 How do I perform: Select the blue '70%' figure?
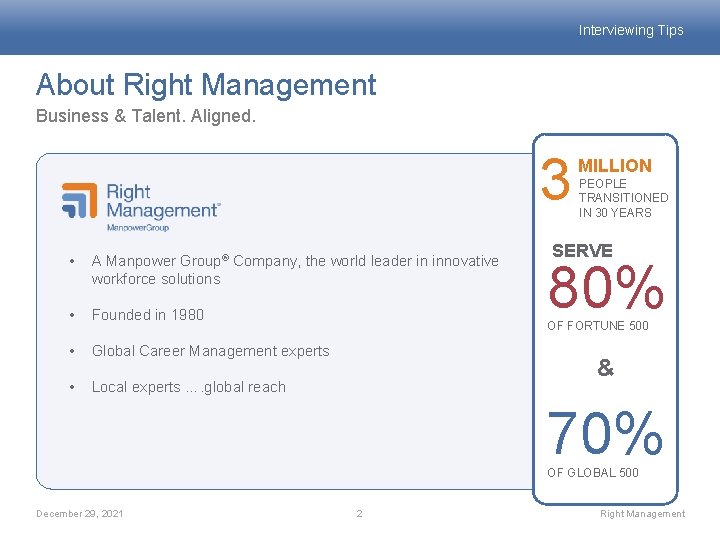tap(605, 433)
